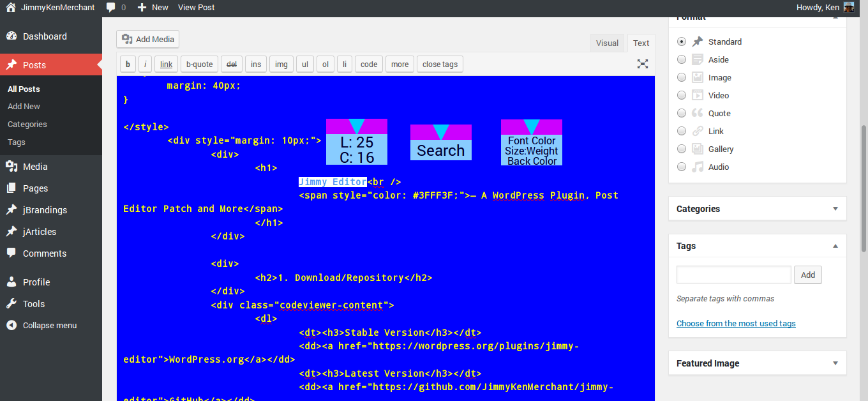The height and width of the screenshot is (401, 868).
Task: Click the distraction-free fullscreen editor icon
Action: point(643,64)
